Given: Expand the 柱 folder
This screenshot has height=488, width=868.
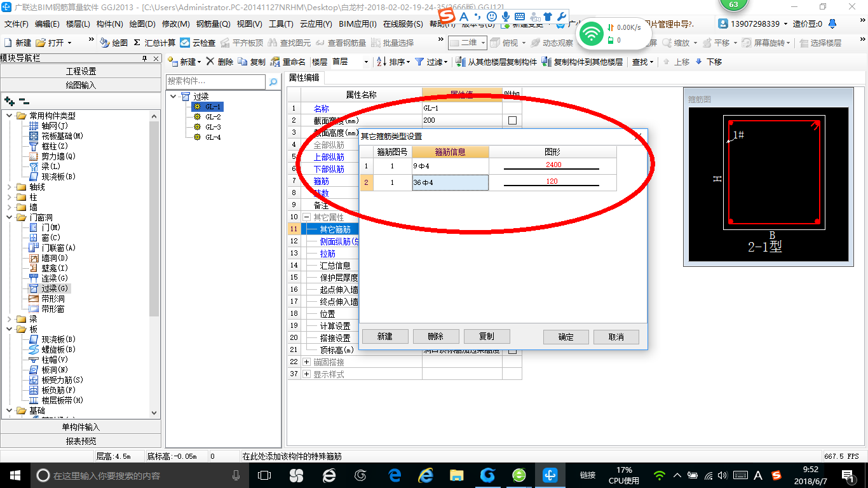Looking at the screenshot, I should (x=10, y=197).
